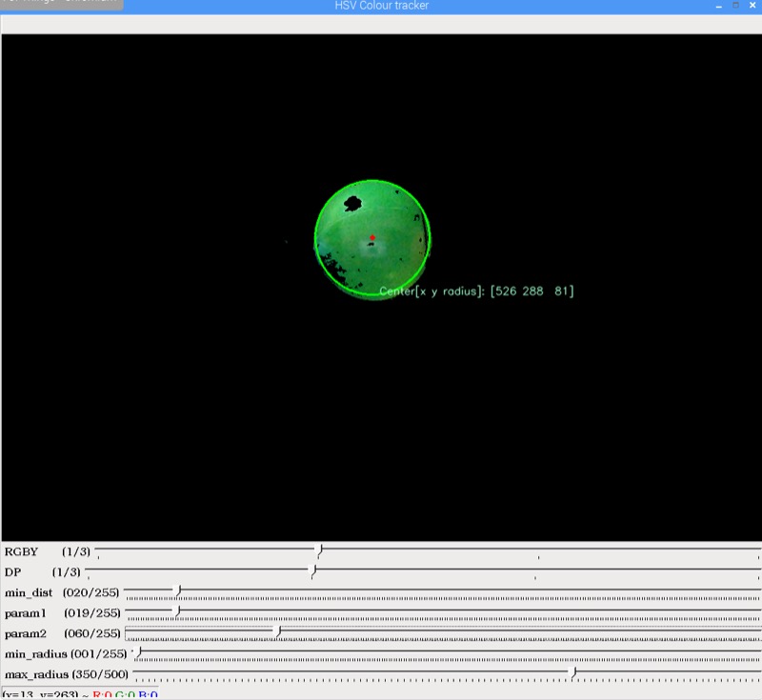Click the max_radius (350/500) label
This screenshot has width=762, height=700.
[67, 674]
